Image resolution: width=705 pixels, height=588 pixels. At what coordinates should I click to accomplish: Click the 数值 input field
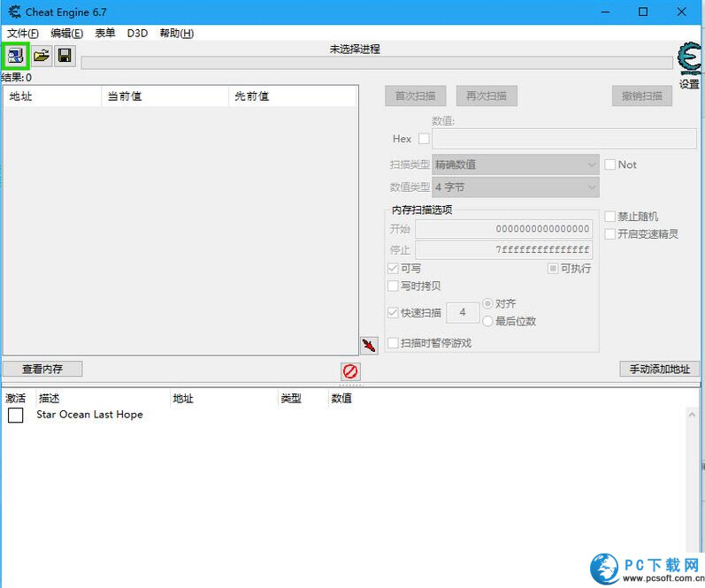point(563,139)
